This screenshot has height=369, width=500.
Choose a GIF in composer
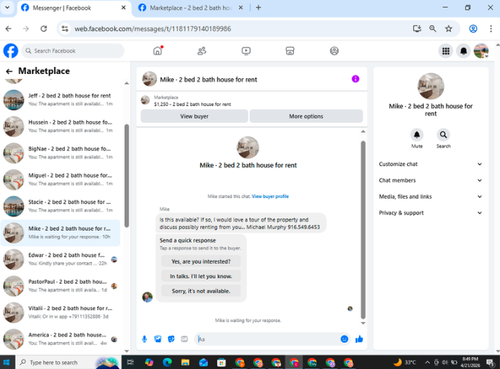point(184,339)
